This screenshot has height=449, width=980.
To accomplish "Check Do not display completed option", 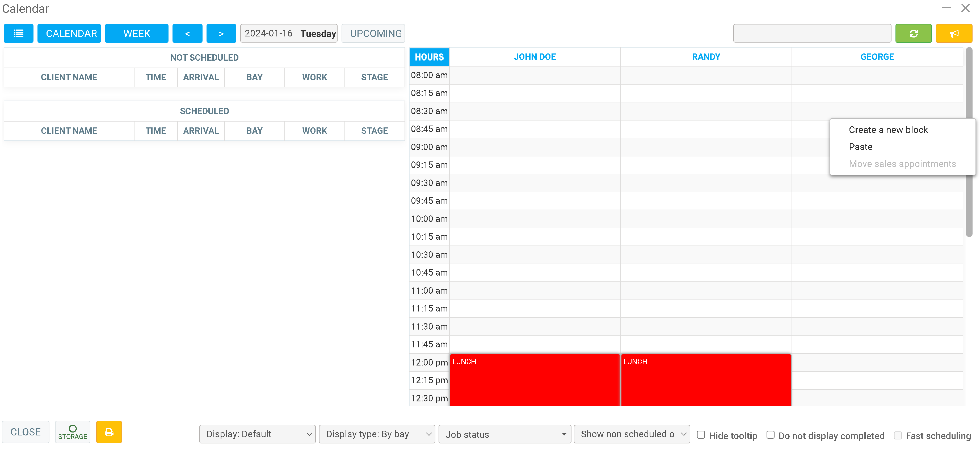I will [770, 435].
